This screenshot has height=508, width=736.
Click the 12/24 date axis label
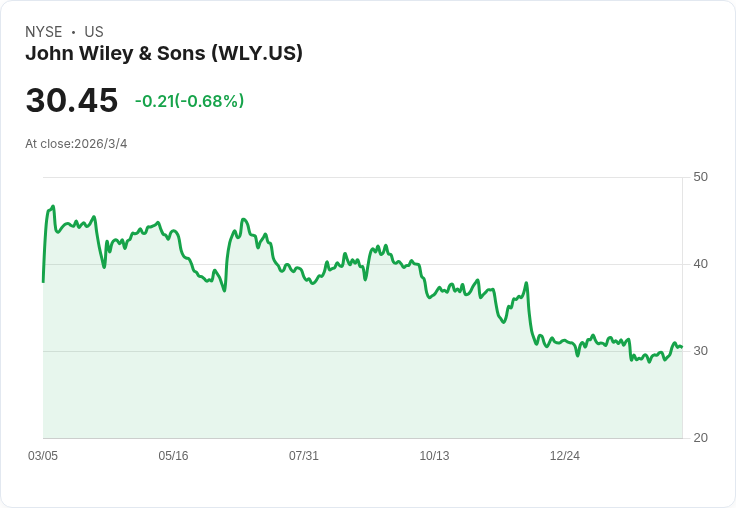pyautogui.click(x=565, y=456)
